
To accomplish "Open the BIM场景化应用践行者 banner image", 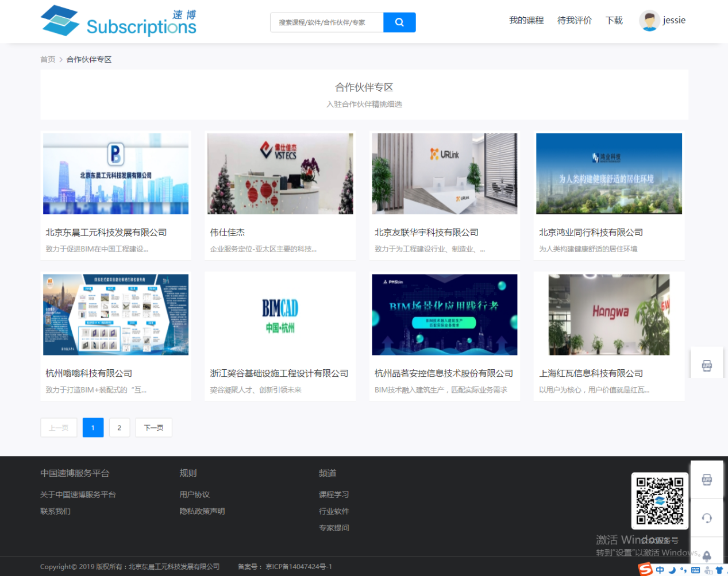I will point(445,315).
